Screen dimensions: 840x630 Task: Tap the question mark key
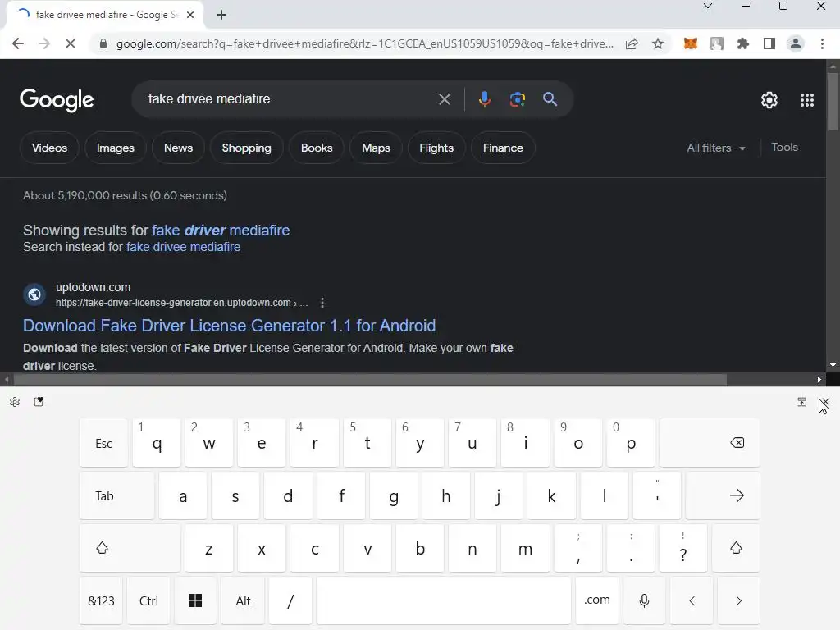click(683, 548)
